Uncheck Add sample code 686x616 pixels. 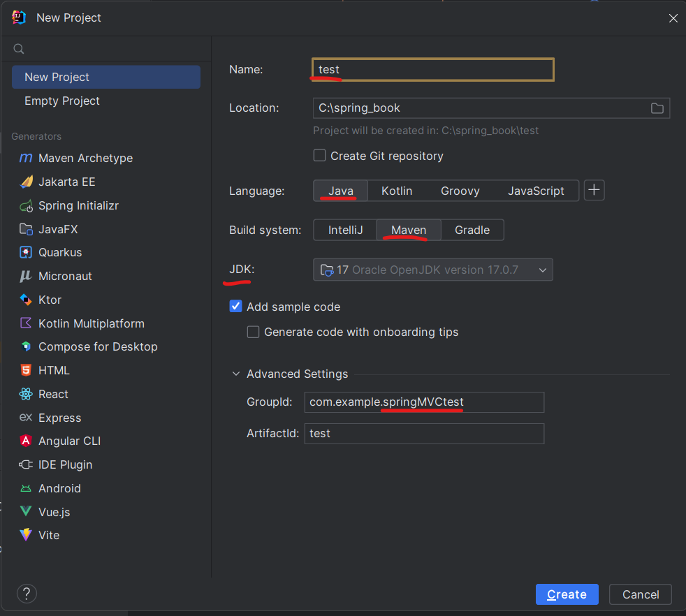236,306
